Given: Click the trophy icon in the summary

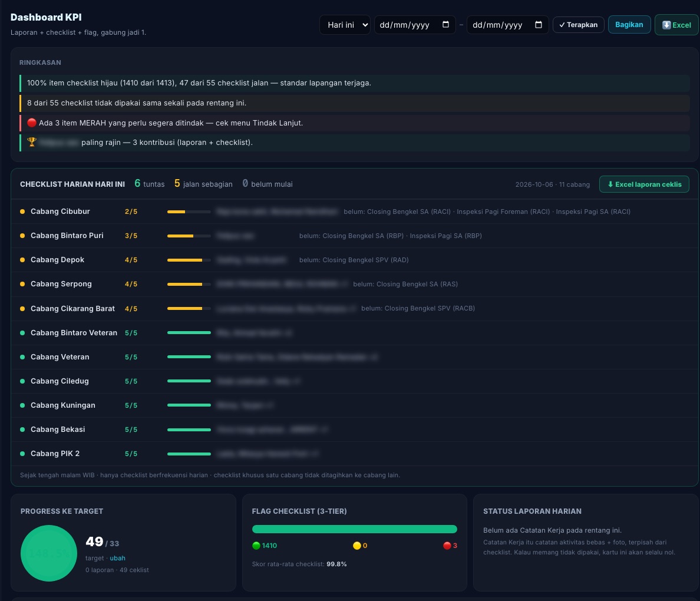Looking at the screenshot, I should click(32, 142).
